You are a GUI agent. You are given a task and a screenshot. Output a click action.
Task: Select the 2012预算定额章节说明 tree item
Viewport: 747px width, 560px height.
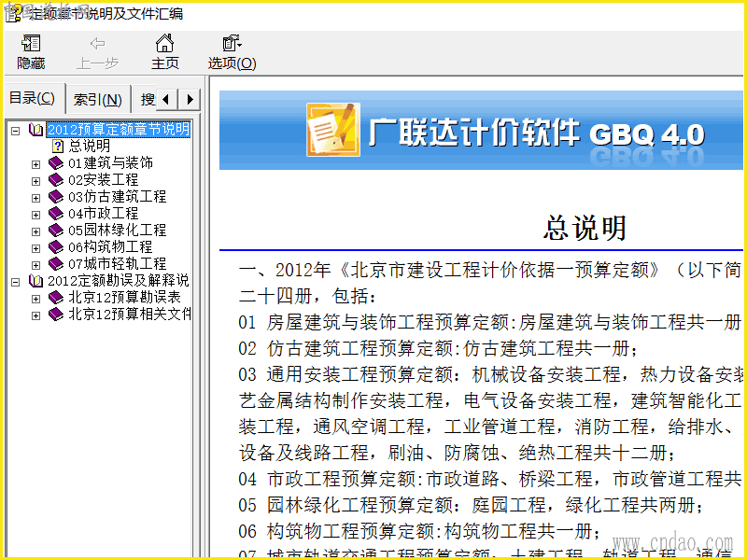coord(119,130)
